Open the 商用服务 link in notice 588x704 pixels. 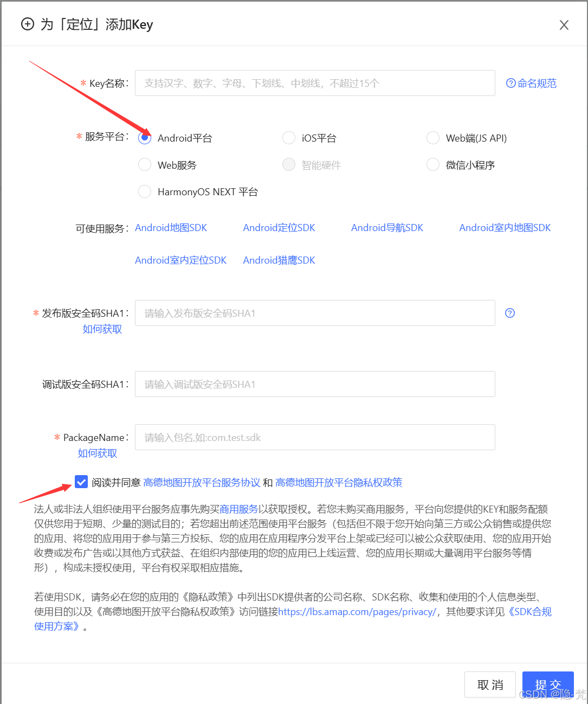(x=239, y=509)
